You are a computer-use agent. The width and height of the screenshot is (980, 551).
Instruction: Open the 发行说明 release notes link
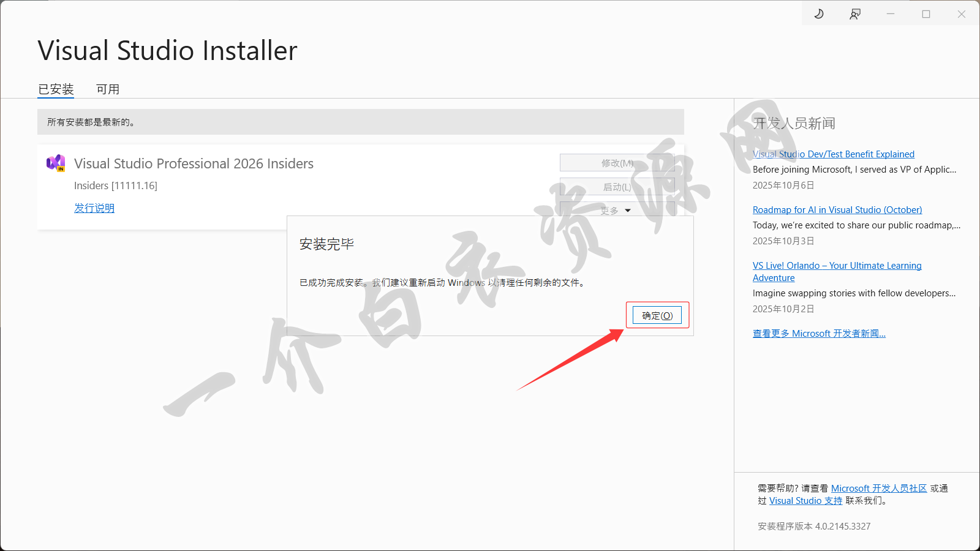tap(94, 208)
